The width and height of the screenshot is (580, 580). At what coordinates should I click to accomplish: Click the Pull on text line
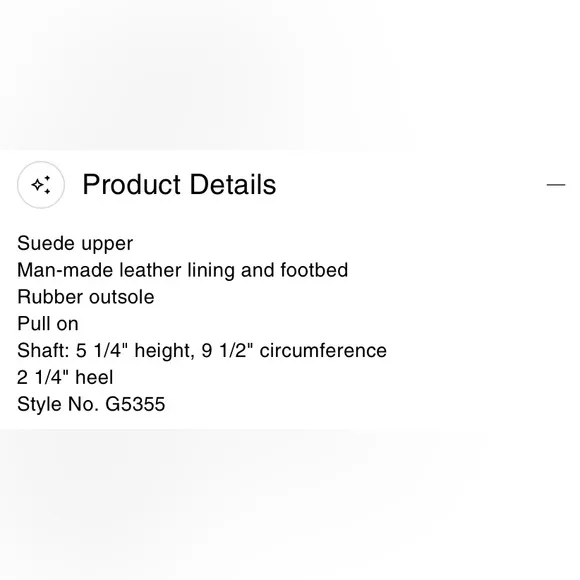coord(48,324)
